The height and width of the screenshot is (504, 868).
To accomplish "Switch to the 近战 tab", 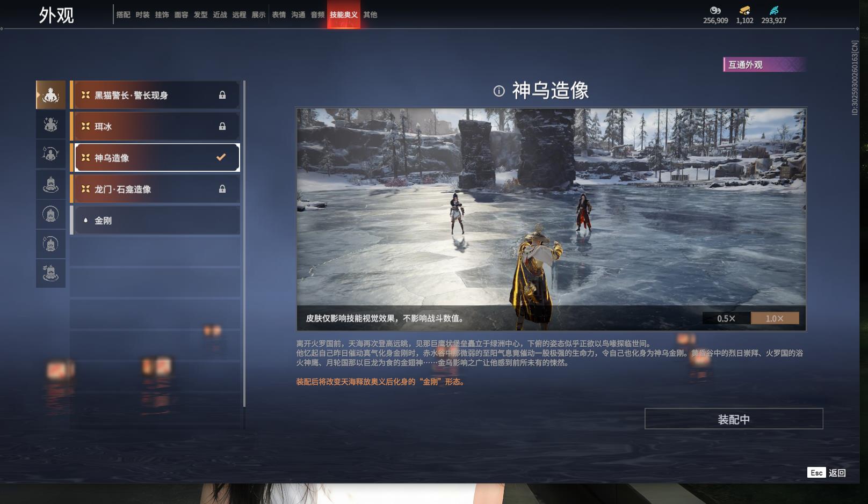I will pyautogui.click(x=220, y=14).
